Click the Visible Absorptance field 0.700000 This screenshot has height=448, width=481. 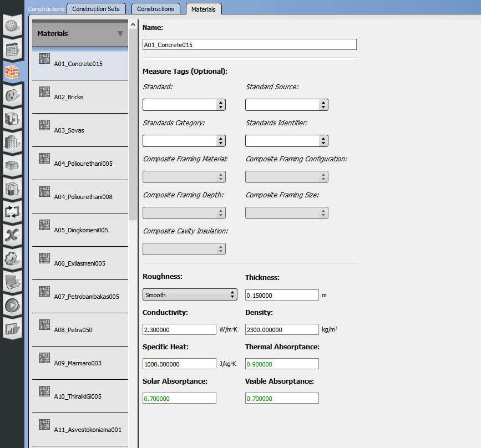tap(282, 398)
